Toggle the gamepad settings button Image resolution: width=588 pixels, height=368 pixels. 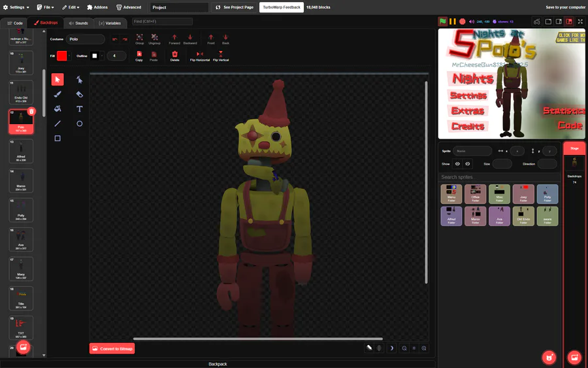coord(537,22)
